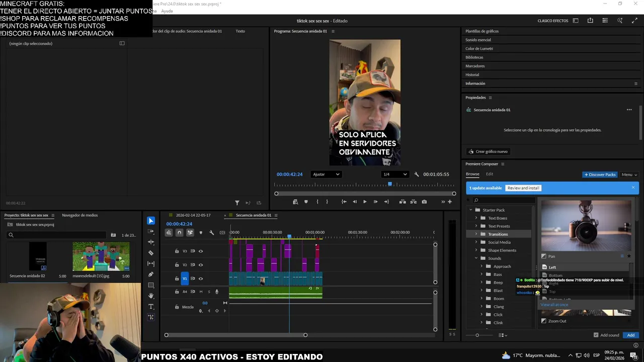This screenshot has width=644, height=362.
Task: Select the Track Select Forward tool
Action: tap(151, 231)
